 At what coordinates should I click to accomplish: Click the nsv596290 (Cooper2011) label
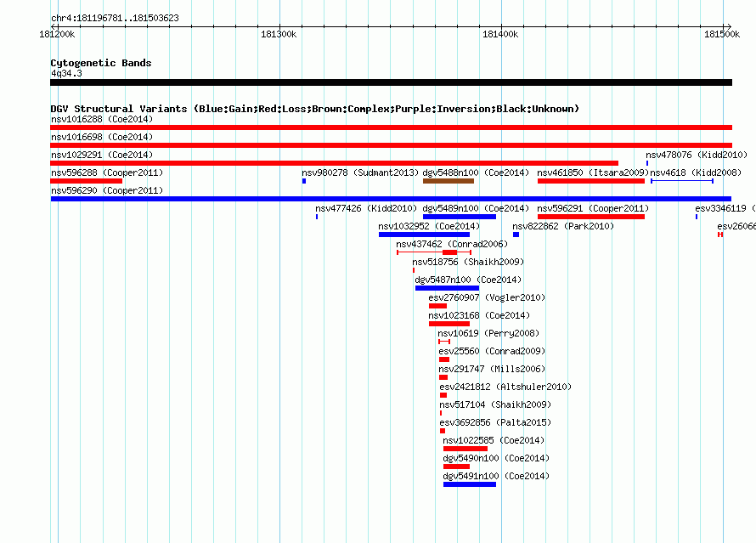click(x=107, y=190)
